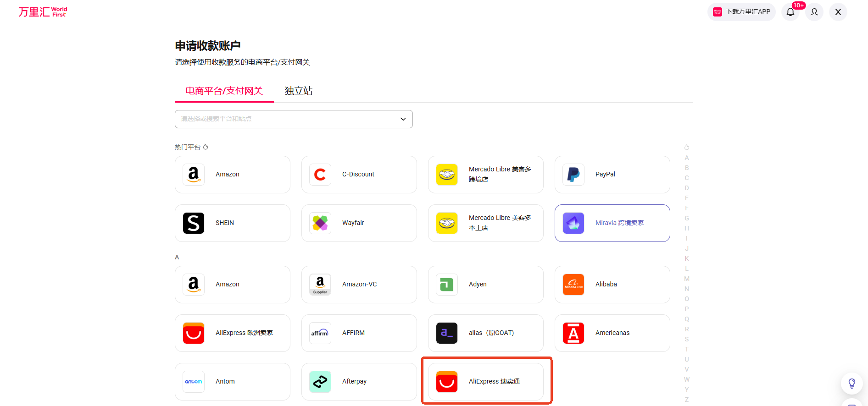
Task: Select the SHEIN logo
Action: click(x=194, y=223)
